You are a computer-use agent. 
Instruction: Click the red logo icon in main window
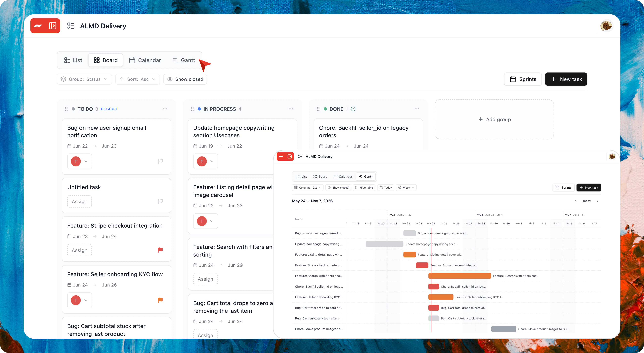click(38, 26)
